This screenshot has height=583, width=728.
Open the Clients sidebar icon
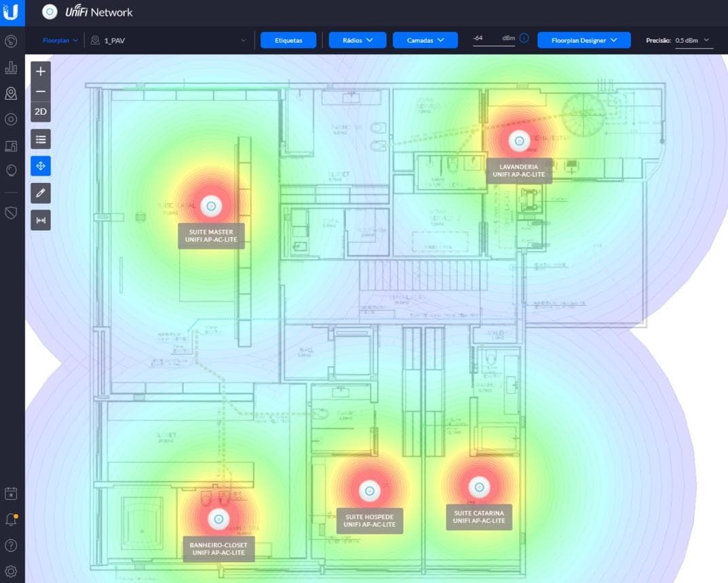pyautogui.click(x=11, y=146)
